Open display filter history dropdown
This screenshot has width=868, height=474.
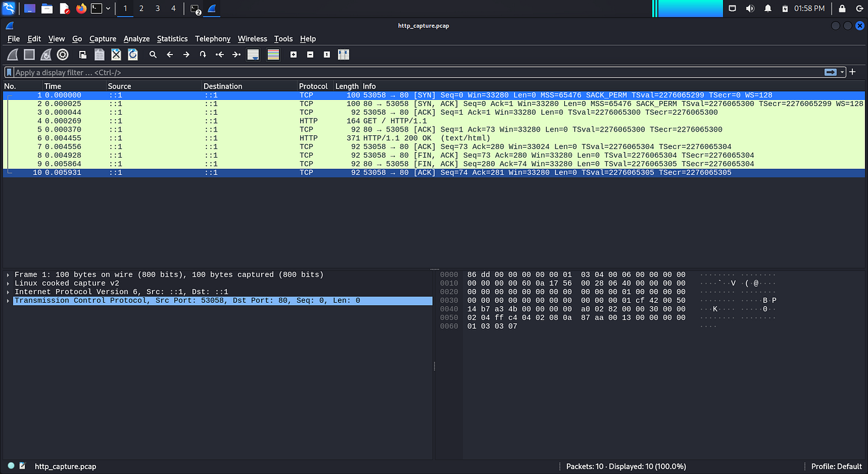(x=843, y=73)
